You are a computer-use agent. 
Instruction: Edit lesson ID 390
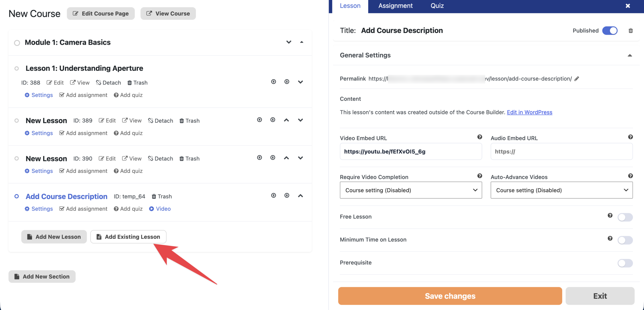tap(107, 159)
